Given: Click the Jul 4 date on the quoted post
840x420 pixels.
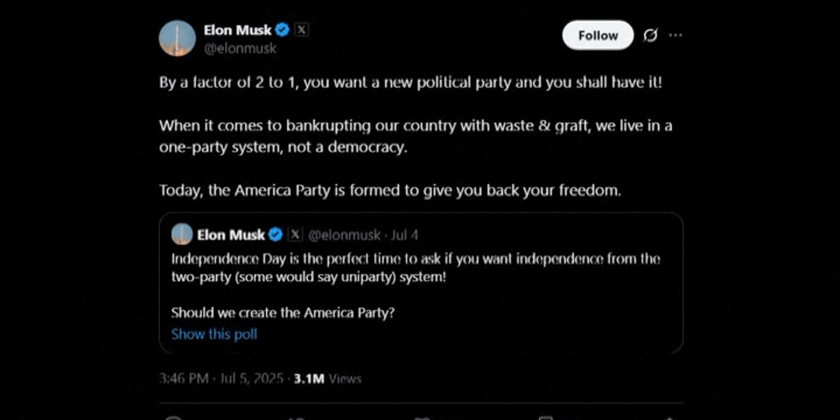Looking at the screenshot, I should click(x=405, y=235).
